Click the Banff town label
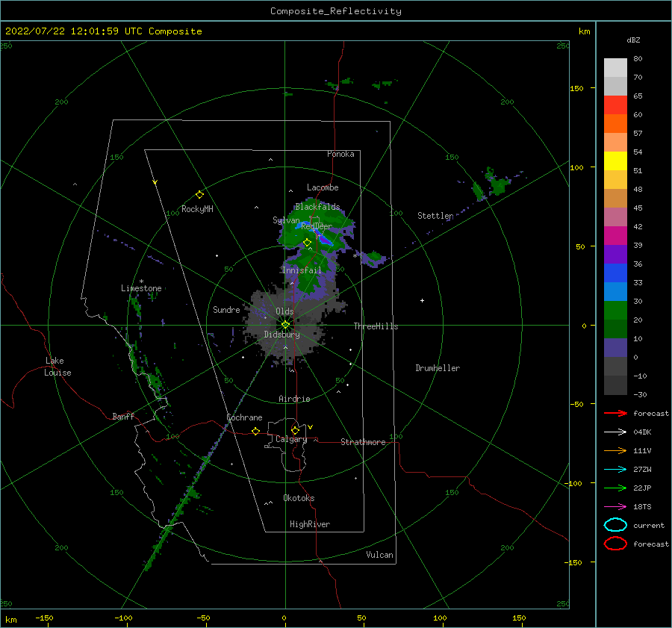This screenshot has width=672, height=628. (x=123, y=417)
